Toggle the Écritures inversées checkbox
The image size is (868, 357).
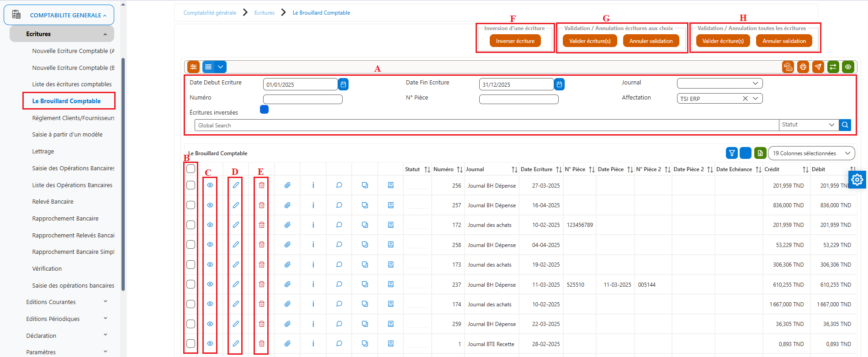tap(264, 110)
